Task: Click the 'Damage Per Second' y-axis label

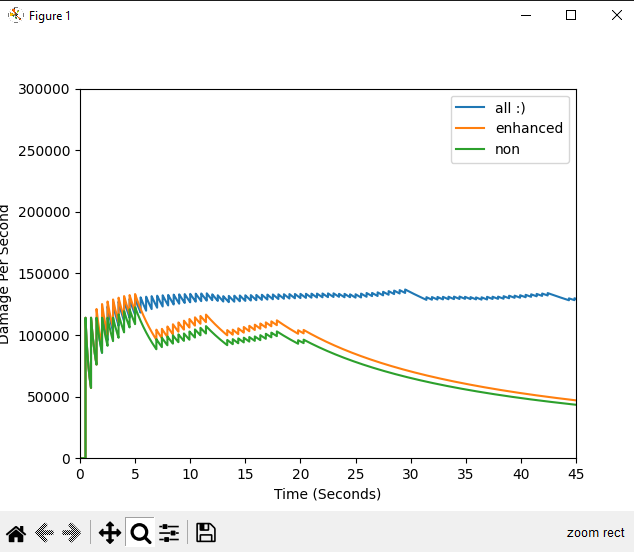Action: [x=6, y=274]
